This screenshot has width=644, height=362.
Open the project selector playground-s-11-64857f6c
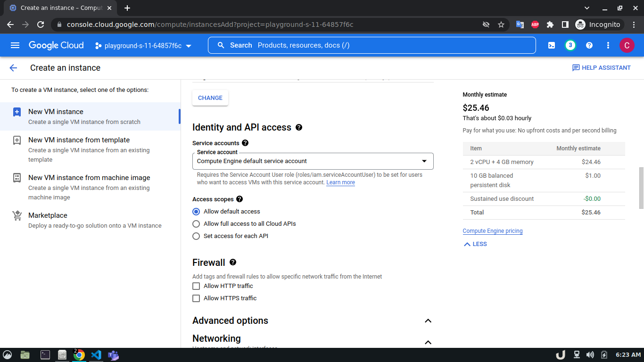point(143,46)
